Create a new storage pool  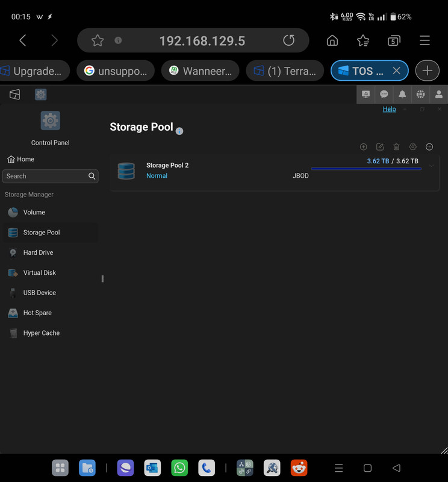364,147
